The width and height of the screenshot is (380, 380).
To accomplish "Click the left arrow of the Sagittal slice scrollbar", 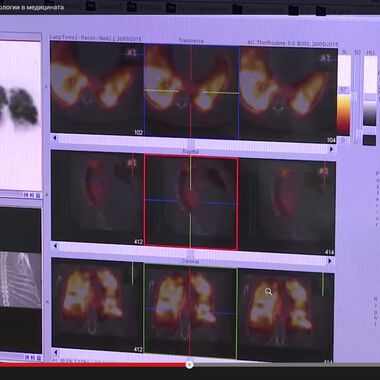I will coord(55,246).
